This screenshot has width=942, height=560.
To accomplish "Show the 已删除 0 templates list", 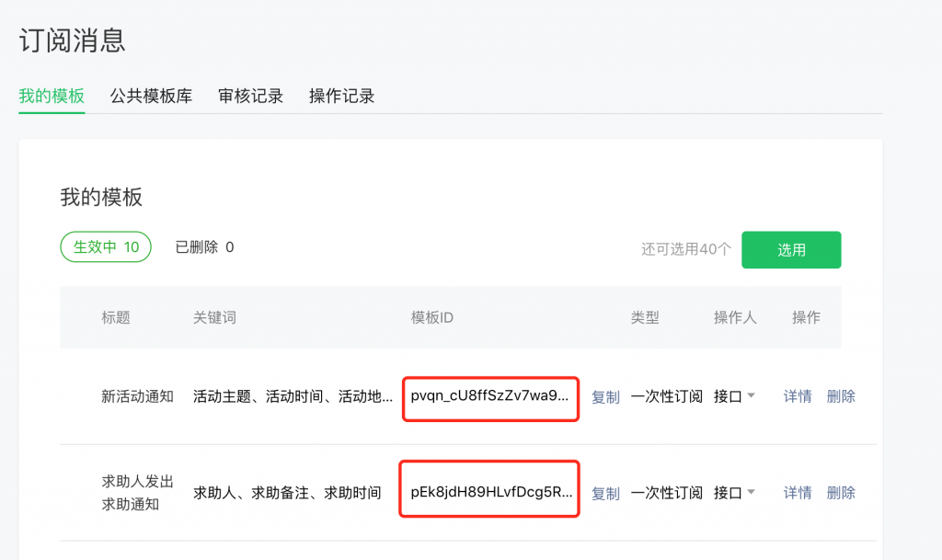I will pos(204,247).
